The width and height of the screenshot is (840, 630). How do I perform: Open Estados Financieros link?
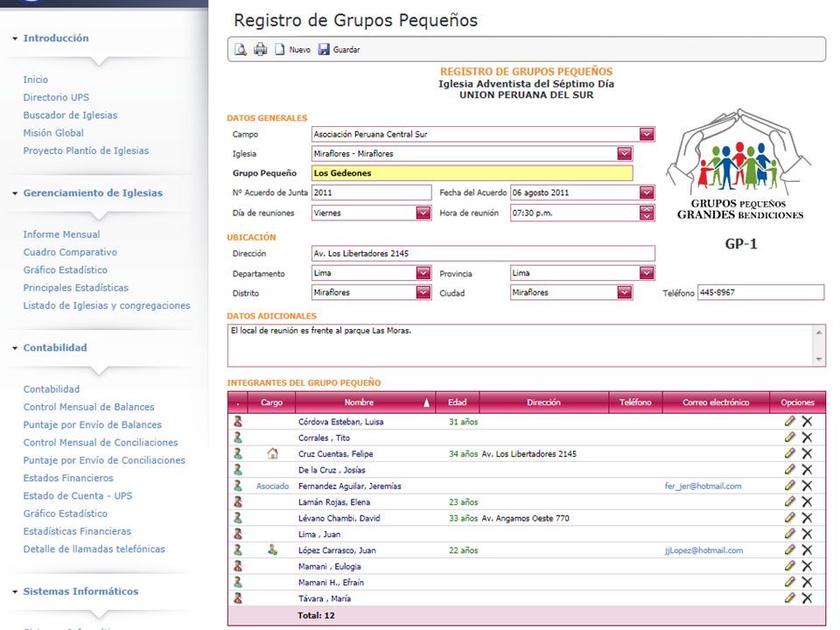68,478
